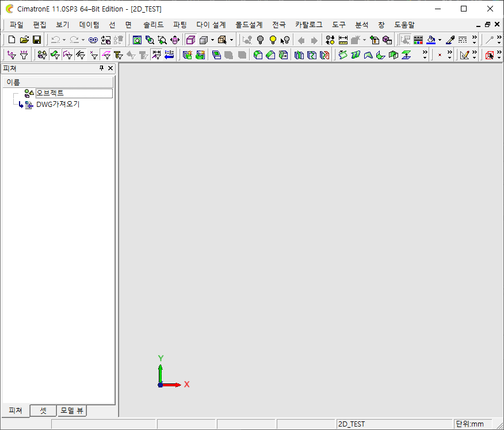The image size is (504, 430).
Task: Click the Redo arrow icon
Action: (74, 40)
